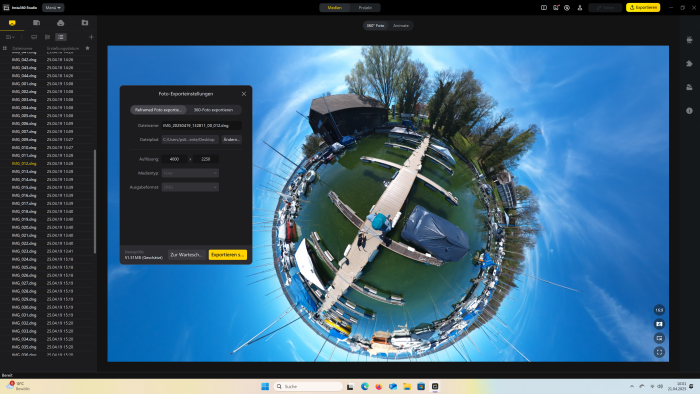This screenshot has width=700, height=394.
Task: Open the Windows Start menu
Action: [265, 386]
